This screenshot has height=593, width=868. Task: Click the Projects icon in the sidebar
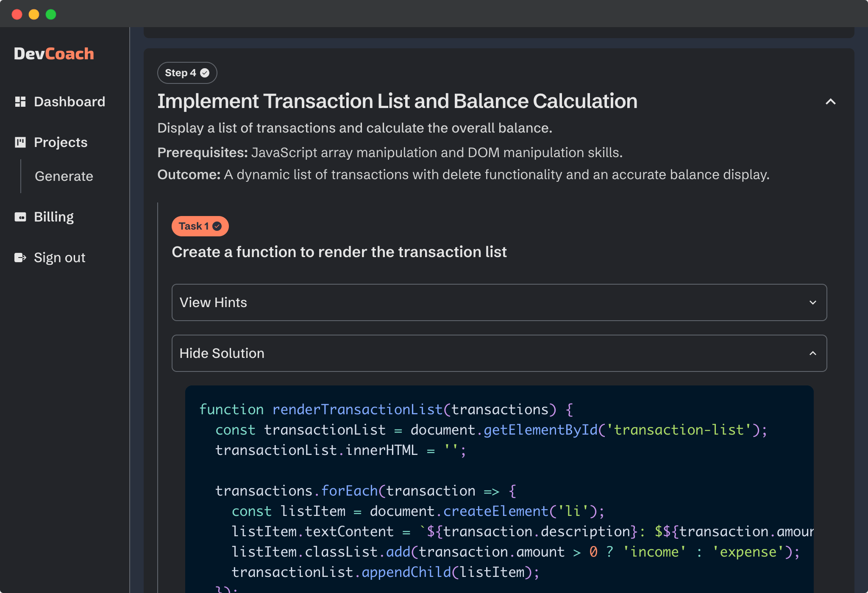click(x=21, y=142)
